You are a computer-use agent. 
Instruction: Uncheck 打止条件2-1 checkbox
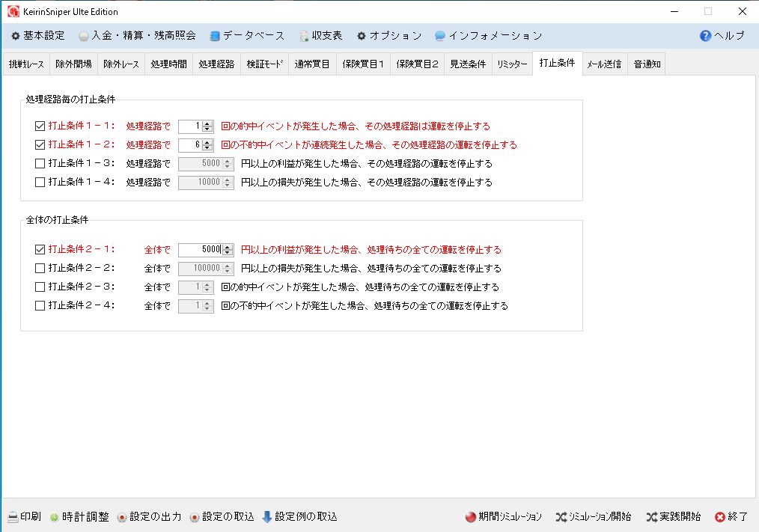coord(40,250)
